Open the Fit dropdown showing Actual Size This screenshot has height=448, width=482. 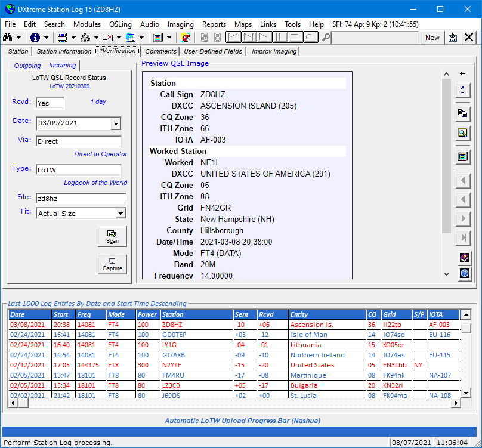point(121,213)
